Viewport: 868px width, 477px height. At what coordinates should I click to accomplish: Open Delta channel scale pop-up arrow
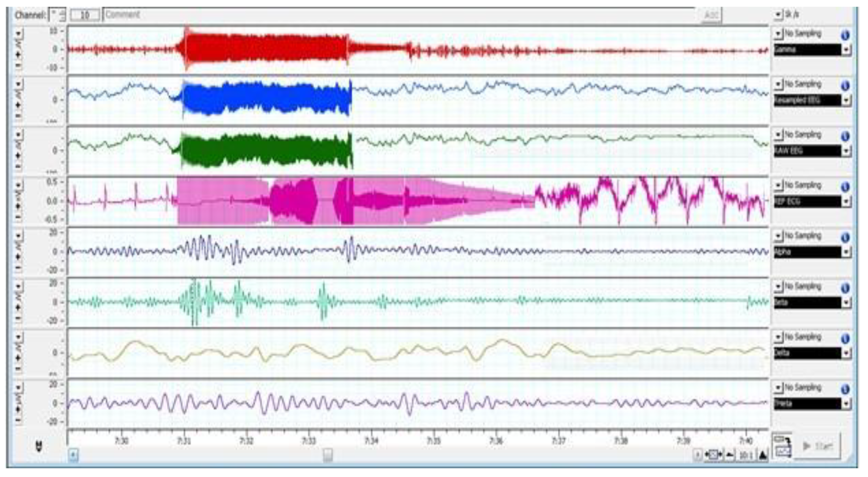[x=18, y=337]
